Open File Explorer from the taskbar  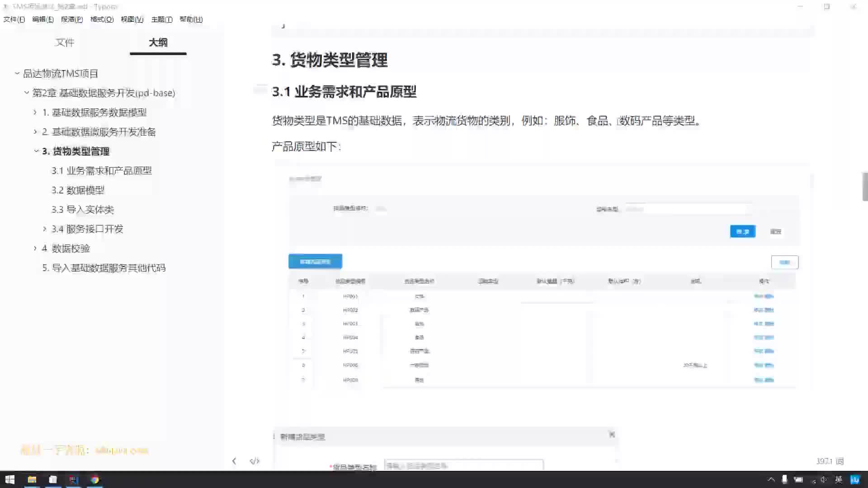pos(32,479)
